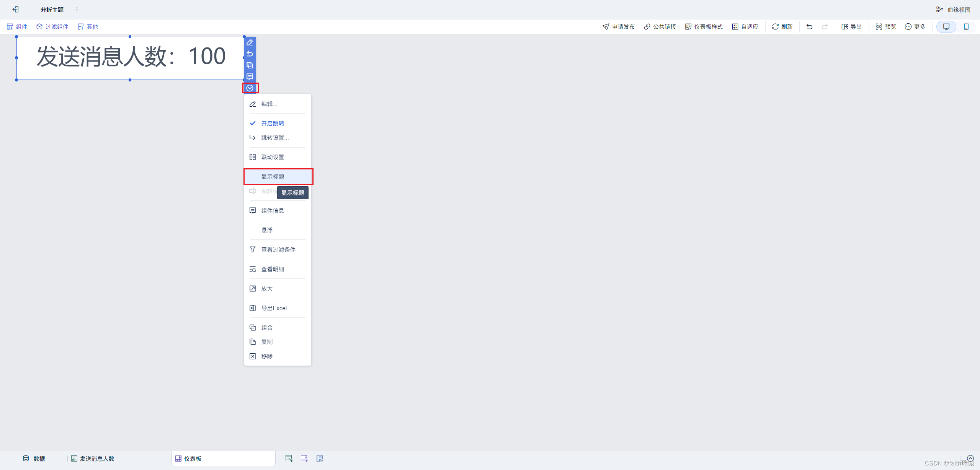Collapse the component dropdown chevron
This screenshot has height=470, width=980.
click(x=250, y=88)
